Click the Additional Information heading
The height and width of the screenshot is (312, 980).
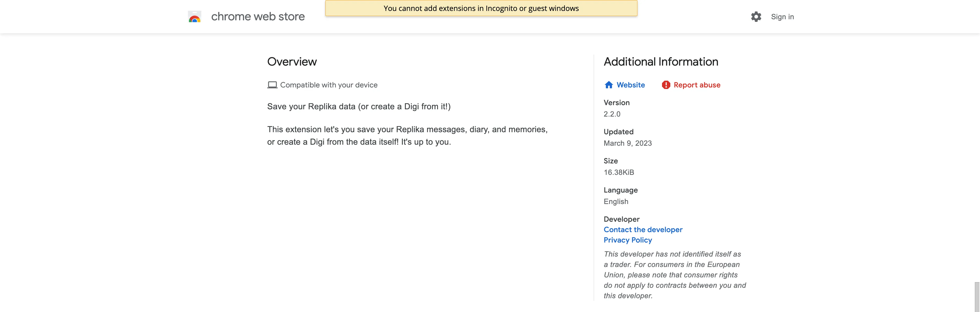[661, 62]
